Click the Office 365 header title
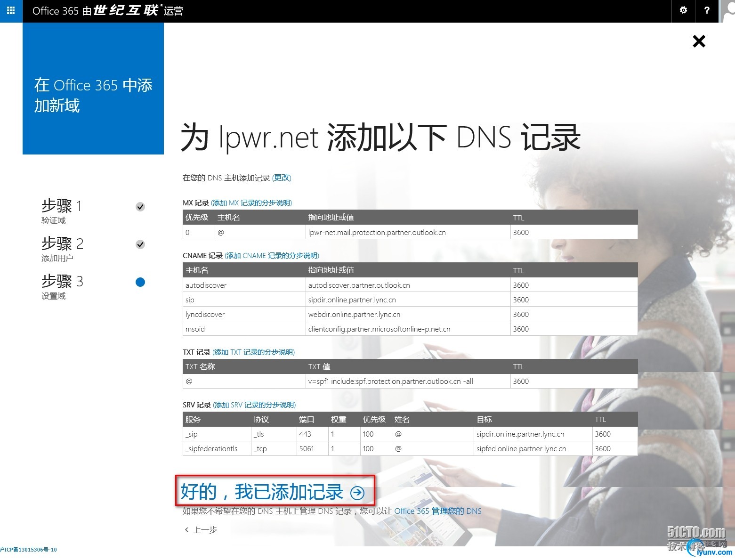The image size is (735, 560). (108, 10)
